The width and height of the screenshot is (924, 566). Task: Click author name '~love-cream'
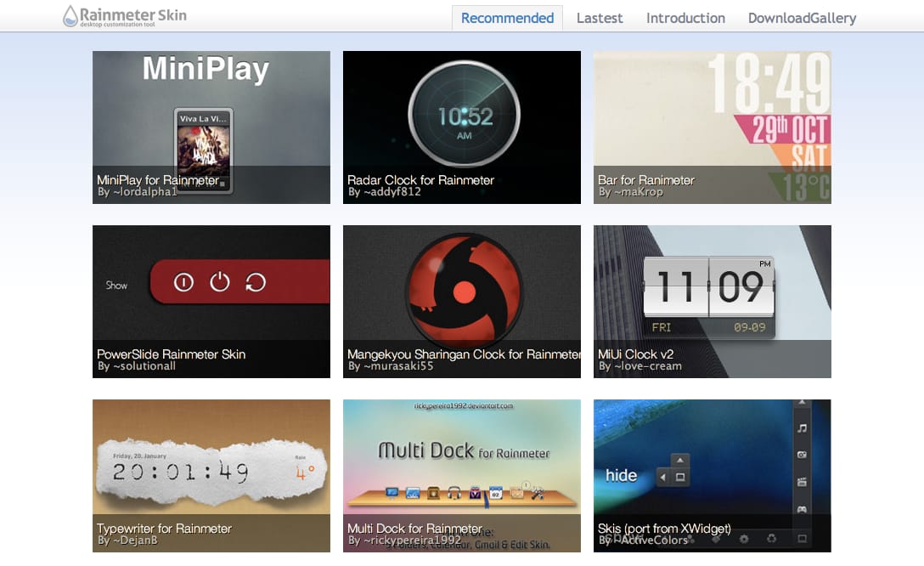coord(648,366)
